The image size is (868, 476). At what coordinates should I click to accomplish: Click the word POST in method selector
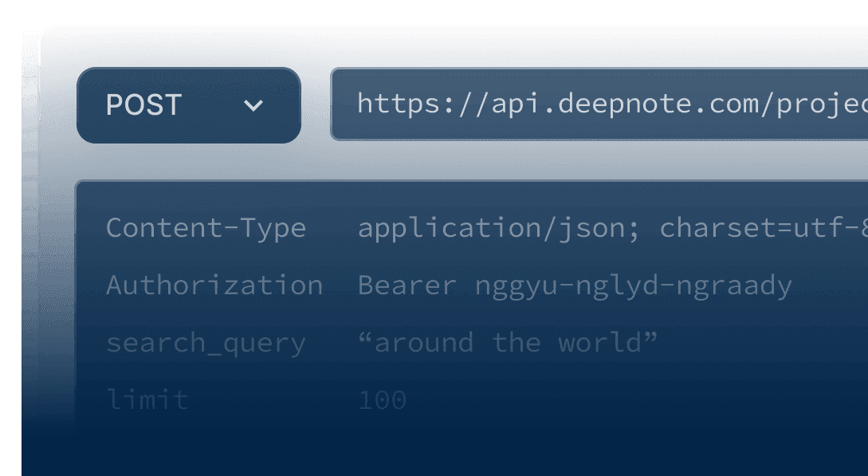point(144,105)
